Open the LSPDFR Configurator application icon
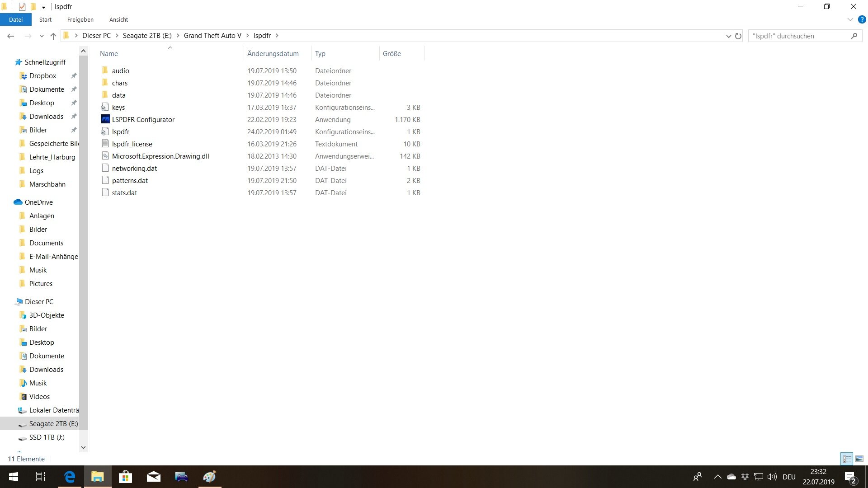868x488 pixels. (x=105, y=119)
